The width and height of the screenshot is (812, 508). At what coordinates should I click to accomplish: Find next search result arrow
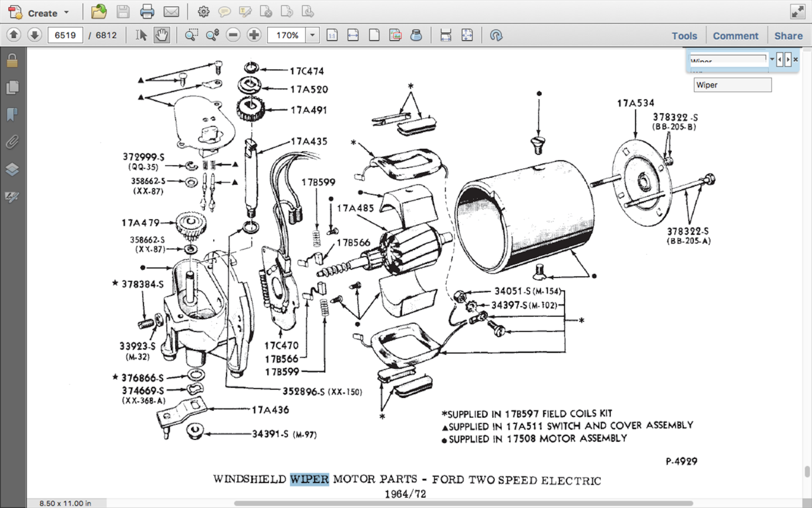[x=788, y=60]
